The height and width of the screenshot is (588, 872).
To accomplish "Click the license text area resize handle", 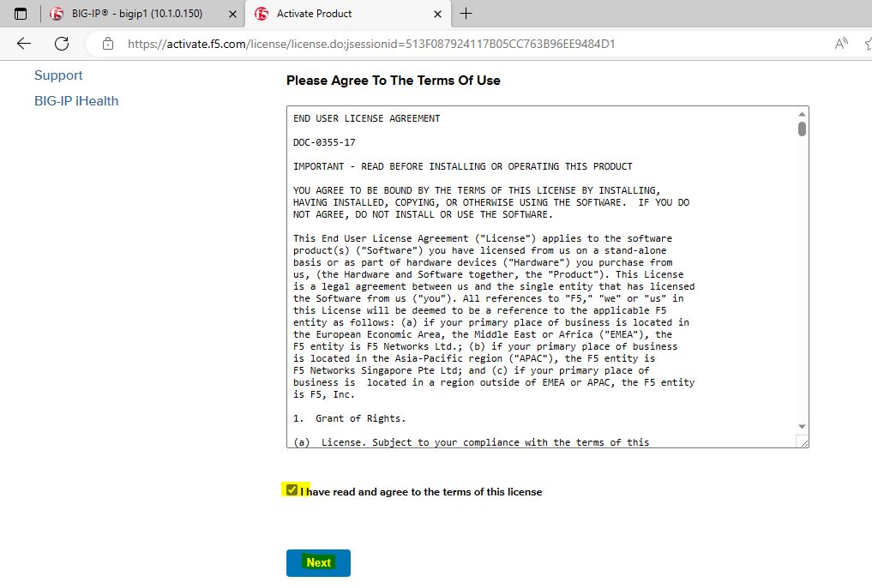I will (x=803, y=441).
